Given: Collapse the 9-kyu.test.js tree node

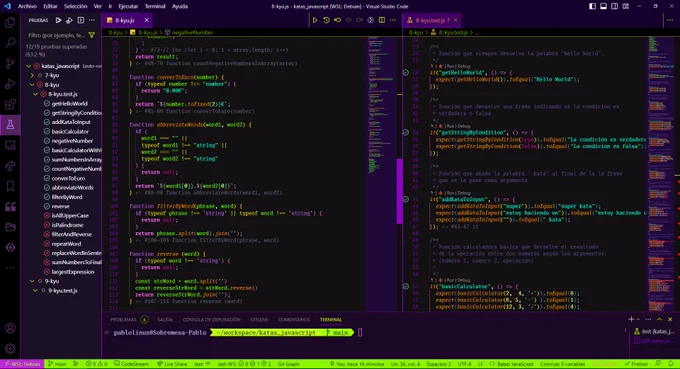Looking at the screenshot, I should 36,291.
